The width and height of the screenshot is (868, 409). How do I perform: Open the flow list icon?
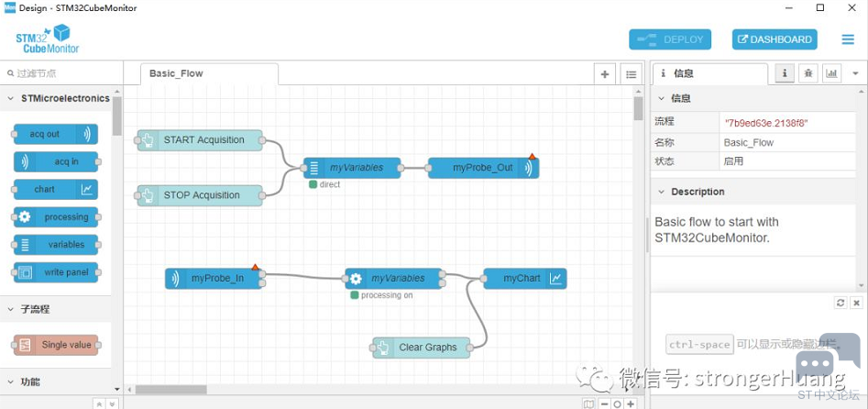coord(631,74)
